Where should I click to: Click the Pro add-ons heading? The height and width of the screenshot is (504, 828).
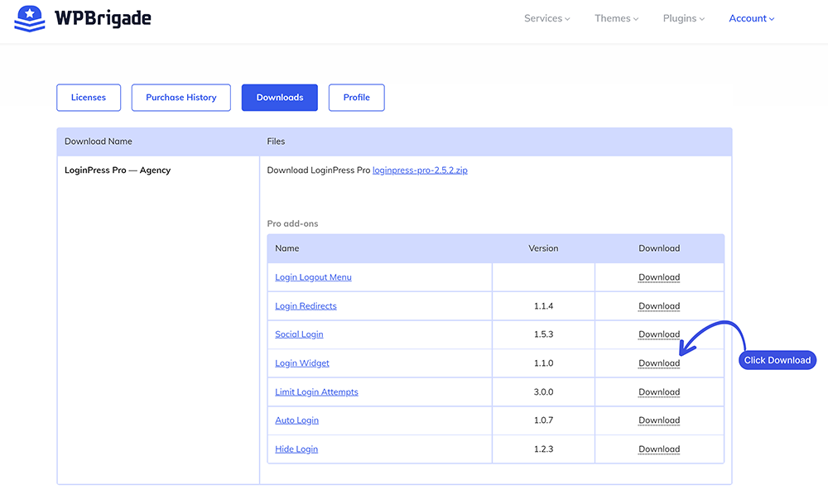click(x=292, y=223)
